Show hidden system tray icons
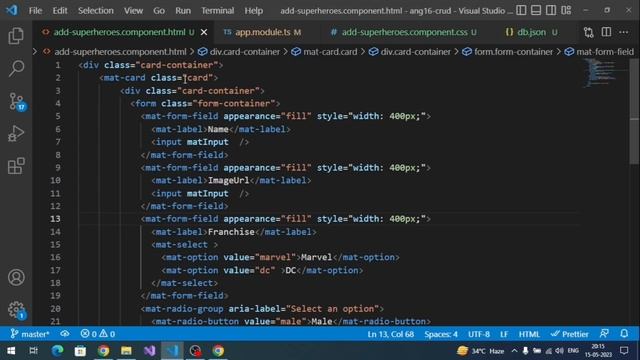The height and width of the screenshot is (360, 640). point(514,351)
